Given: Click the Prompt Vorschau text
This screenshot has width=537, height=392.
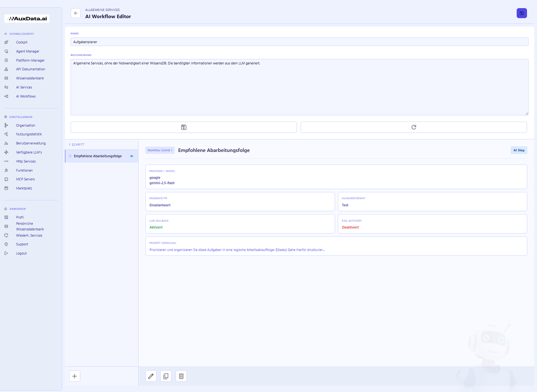Looking at the screenshot, I should click(x=237, y=250).
